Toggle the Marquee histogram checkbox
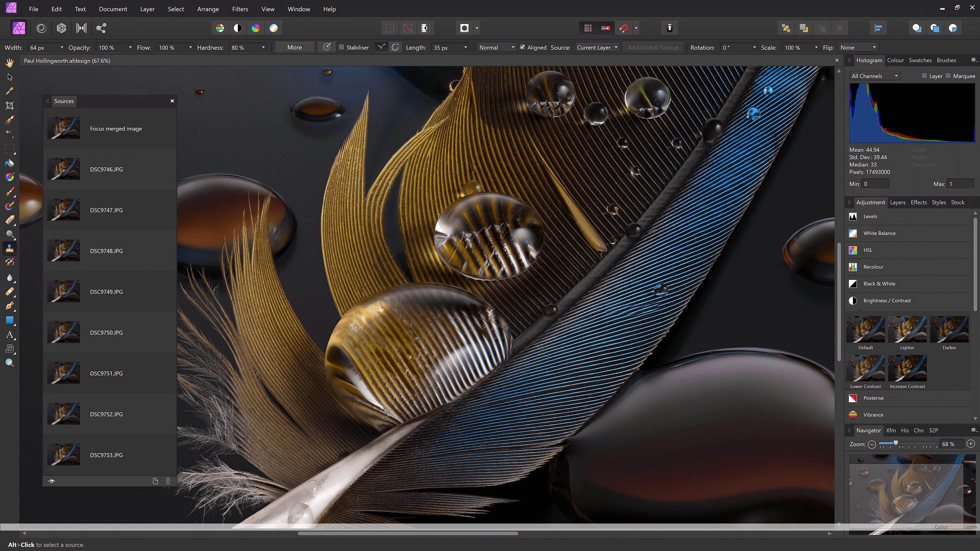Screen dimensions: 980x551 (948, 76)
